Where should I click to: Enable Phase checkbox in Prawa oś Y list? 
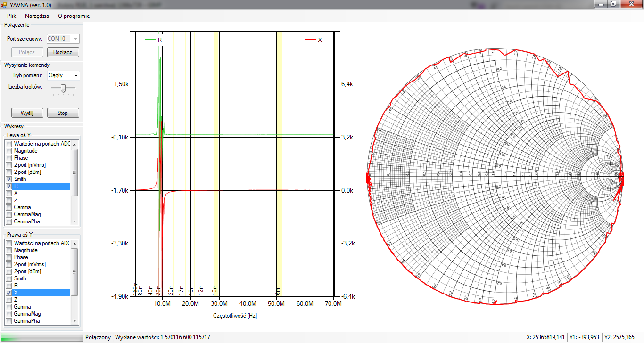click(8, 257)
